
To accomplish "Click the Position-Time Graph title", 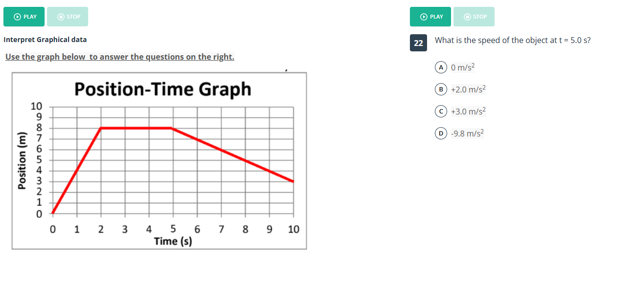I will tap(163, 90).
